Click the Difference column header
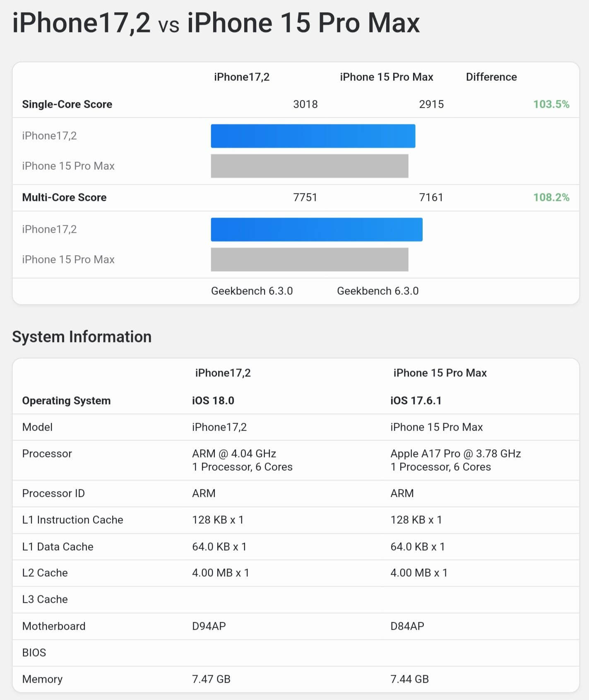The image size is (589, 700). 491,77
